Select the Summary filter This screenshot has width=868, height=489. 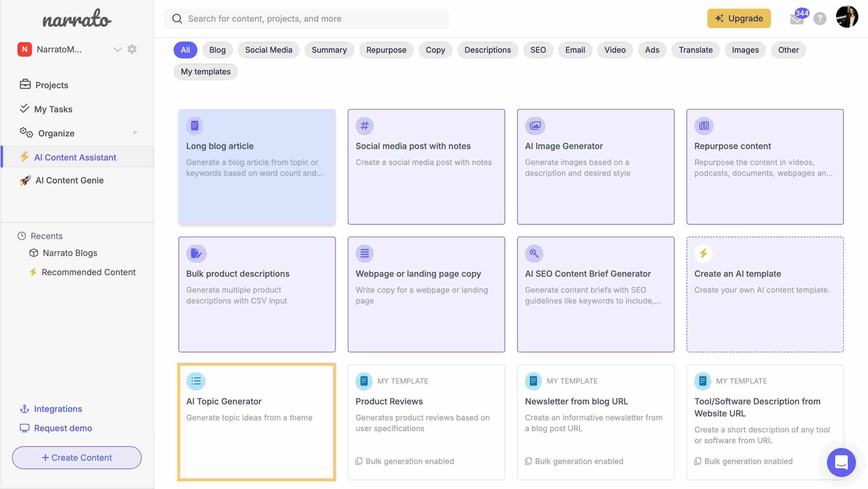[x=329, y=50]
